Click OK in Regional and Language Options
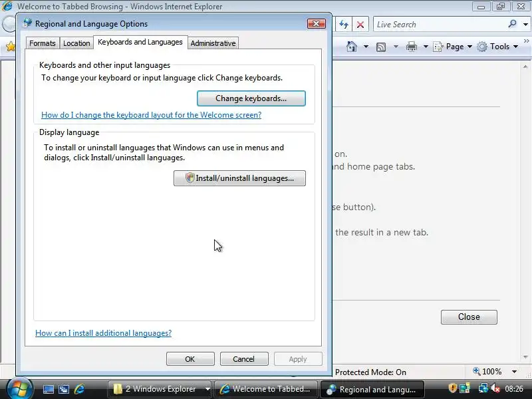 tap(190, 359)
